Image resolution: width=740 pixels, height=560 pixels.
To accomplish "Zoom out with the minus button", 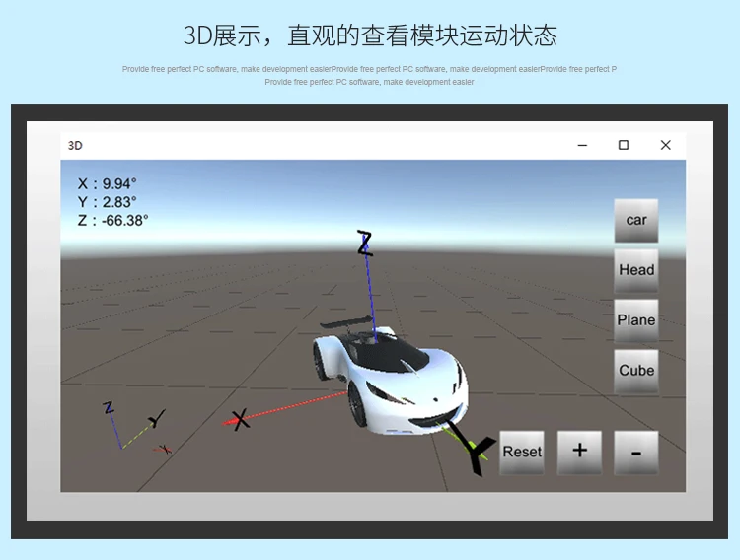I will pos(635,452).
